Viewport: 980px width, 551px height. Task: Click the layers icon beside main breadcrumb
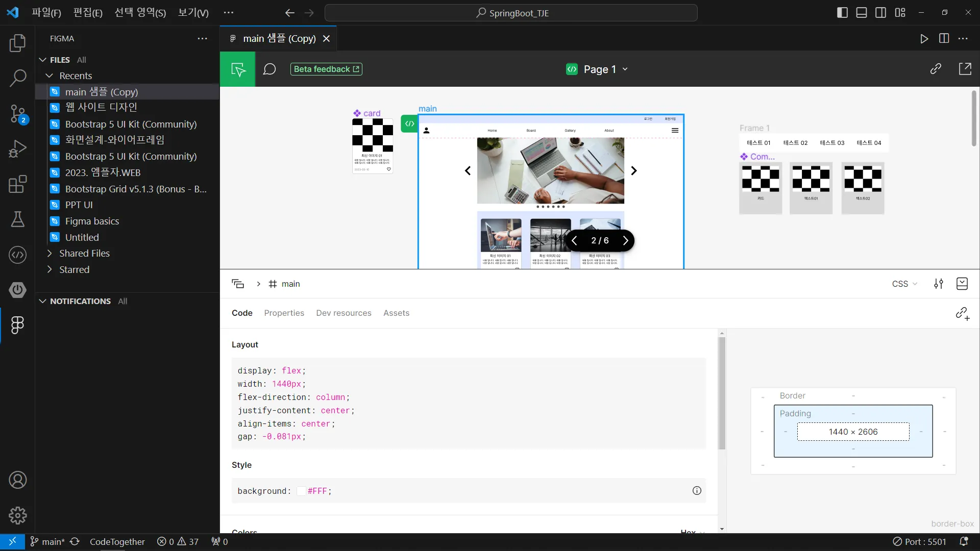[x=238, y=284]
